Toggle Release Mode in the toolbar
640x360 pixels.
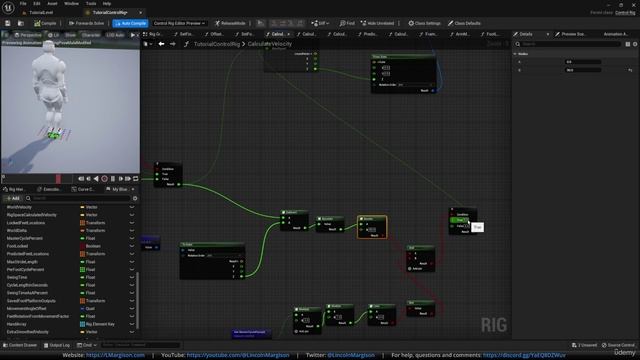tap(230, 23)
